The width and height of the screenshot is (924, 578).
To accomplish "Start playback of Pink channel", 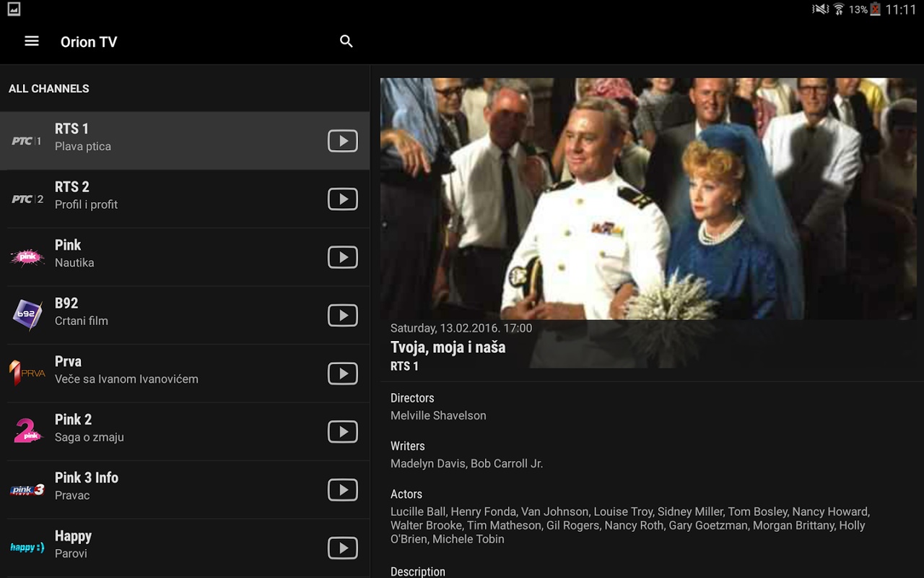I will (343, 257).
